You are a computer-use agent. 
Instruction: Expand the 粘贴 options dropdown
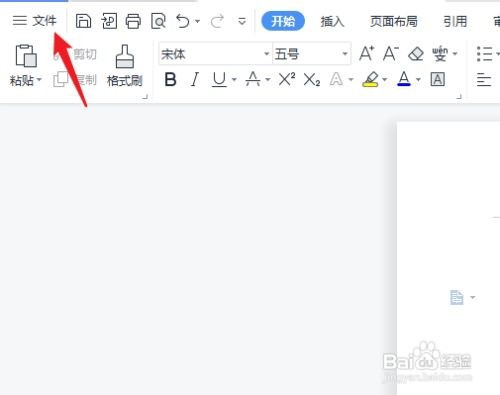[x=39, y=80]
